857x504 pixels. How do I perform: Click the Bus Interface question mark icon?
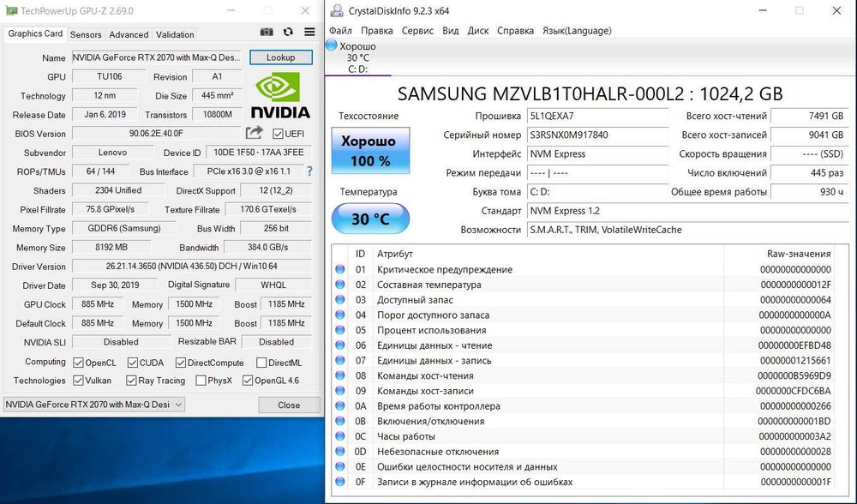(x=309, y=171)
